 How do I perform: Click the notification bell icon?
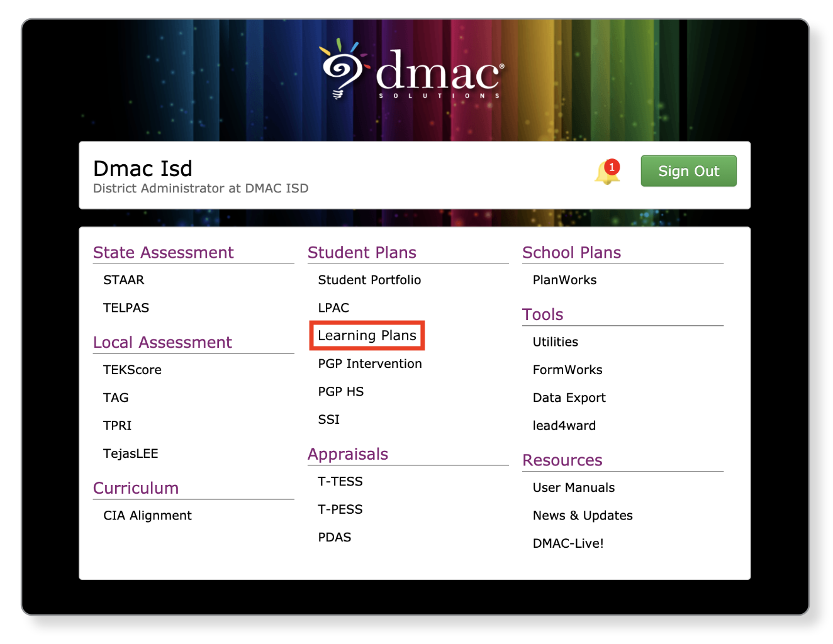coord(607,171)
